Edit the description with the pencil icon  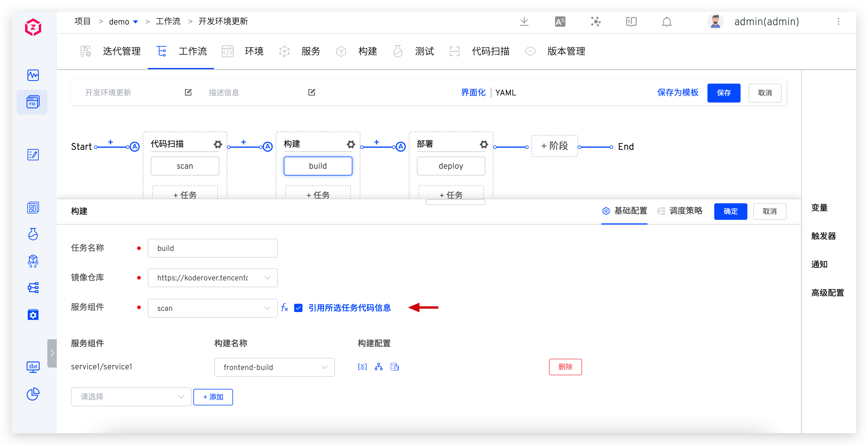312,92
